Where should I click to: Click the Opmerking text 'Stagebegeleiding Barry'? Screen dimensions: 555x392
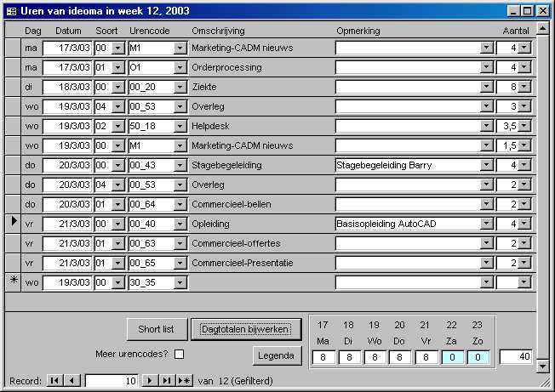(384, 165)
